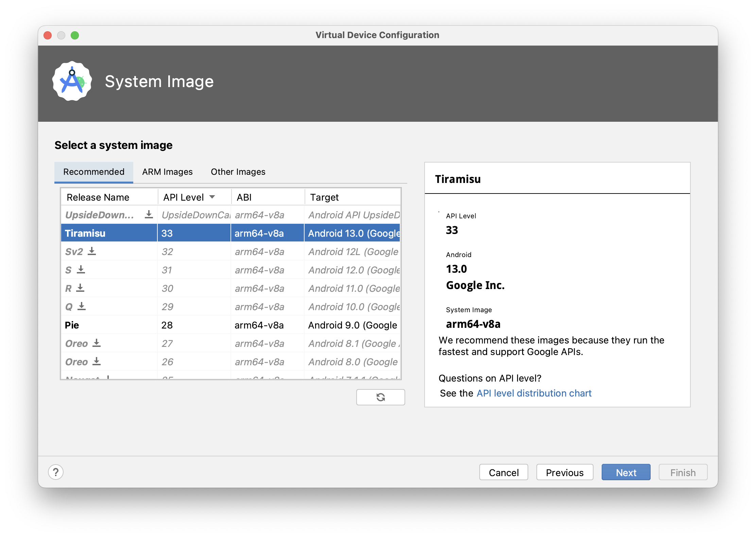Open the API level distribution chart link
The width and height of the screenshot is (756, 538).
point(534,393)
